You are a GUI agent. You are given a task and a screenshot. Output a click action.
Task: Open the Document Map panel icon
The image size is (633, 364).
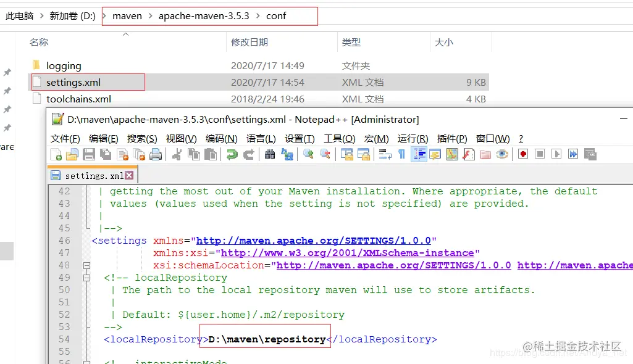click(x=451, y=154)
